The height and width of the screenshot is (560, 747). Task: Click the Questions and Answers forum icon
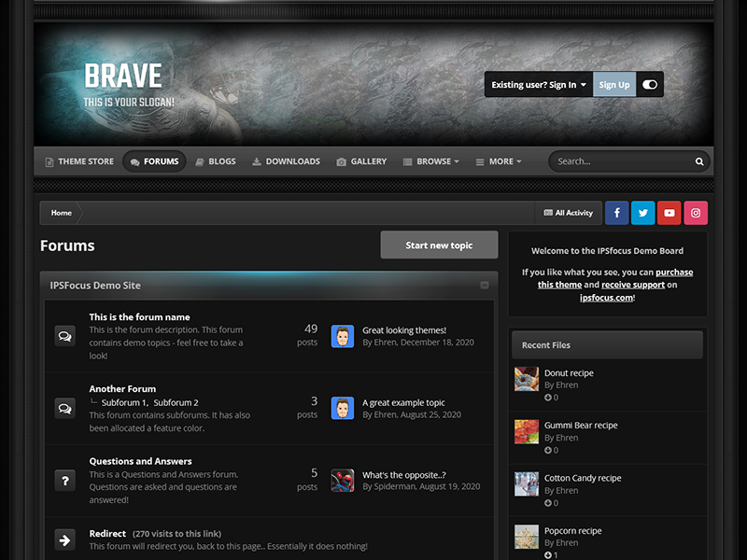click(x=64, y=480)
